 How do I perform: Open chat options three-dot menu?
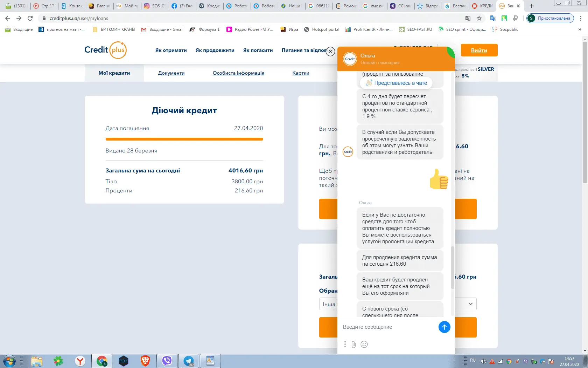[x=345, y=345]
